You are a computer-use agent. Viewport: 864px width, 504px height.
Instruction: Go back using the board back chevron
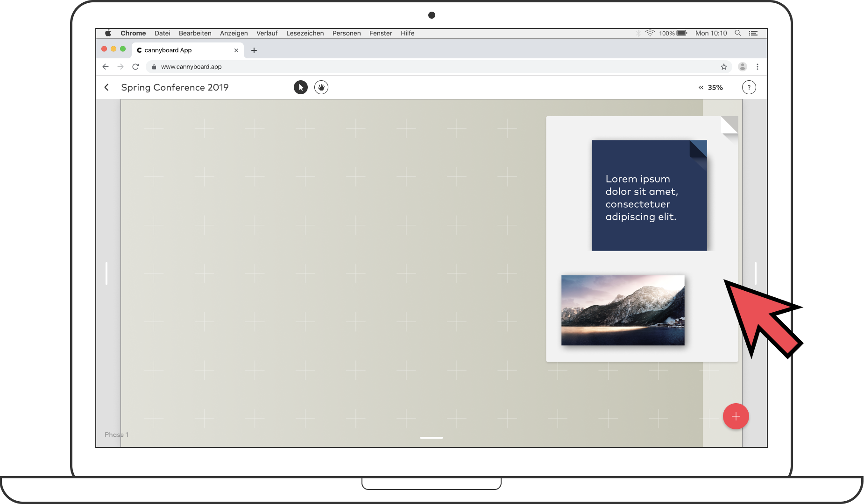(106, 87)
